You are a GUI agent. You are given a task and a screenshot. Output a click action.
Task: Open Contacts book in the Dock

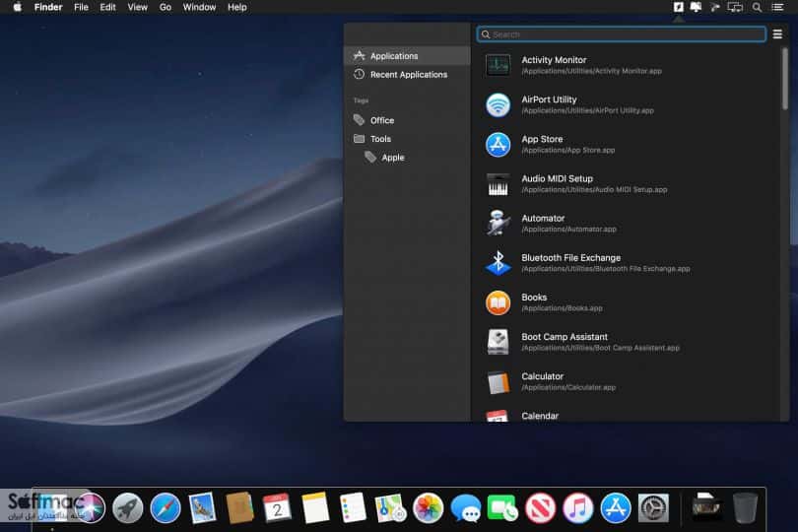click(x=239, y=507)
